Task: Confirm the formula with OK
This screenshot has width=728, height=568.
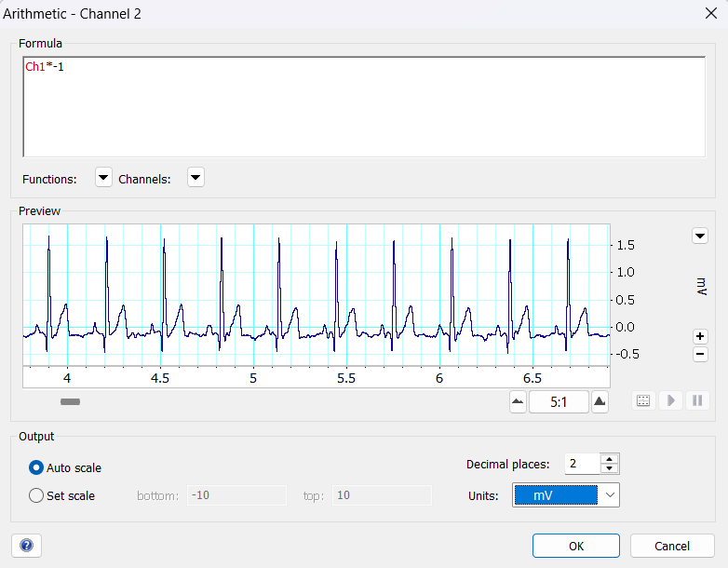Action: [575, 546]
